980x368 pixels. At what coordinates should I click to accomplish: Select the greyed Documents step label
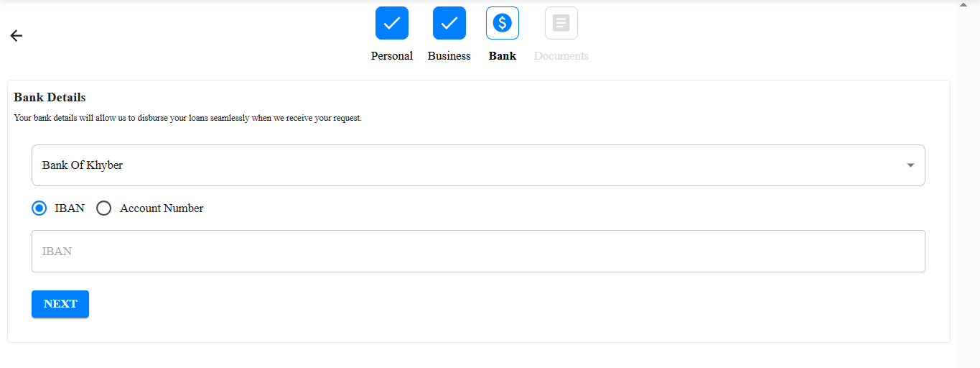tap(561, 56)
